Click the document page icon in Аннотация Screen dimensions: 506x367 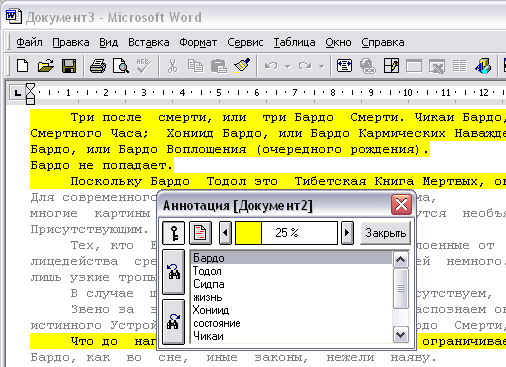pos(200,232)
